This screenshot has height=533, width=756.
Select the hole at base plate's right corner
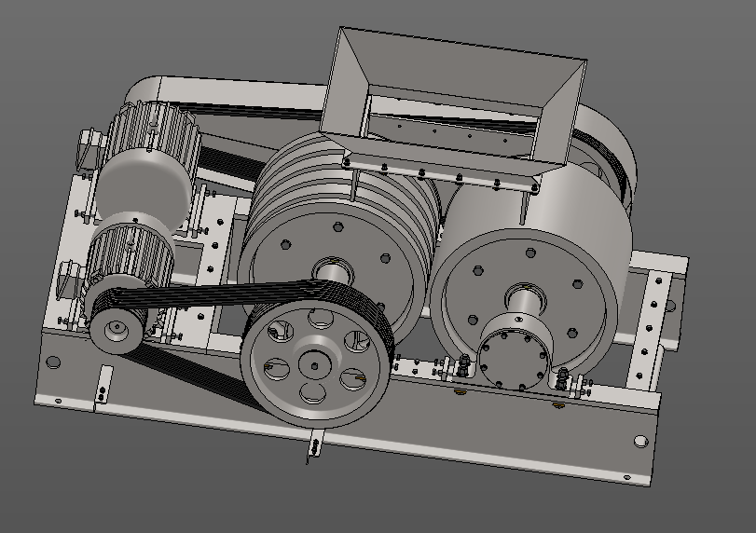[639, 441]
